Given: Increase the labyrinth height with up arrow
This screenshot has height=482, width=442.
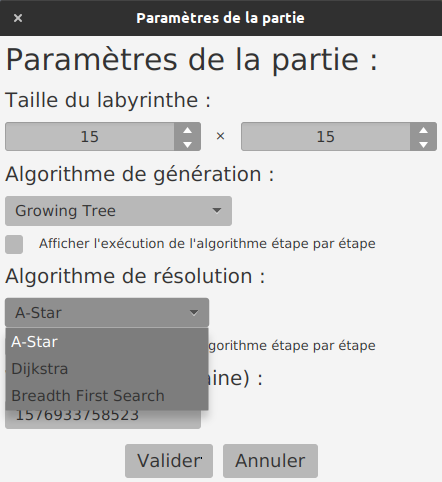Looking at the screenshot, I should tap(423, 130).
